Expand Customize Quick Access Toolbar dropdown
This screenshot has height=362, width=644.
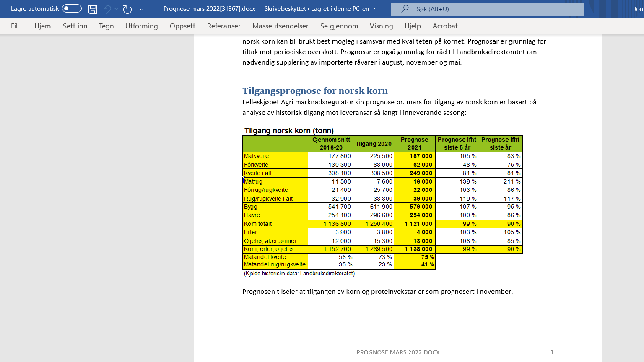tap(142, 9)
